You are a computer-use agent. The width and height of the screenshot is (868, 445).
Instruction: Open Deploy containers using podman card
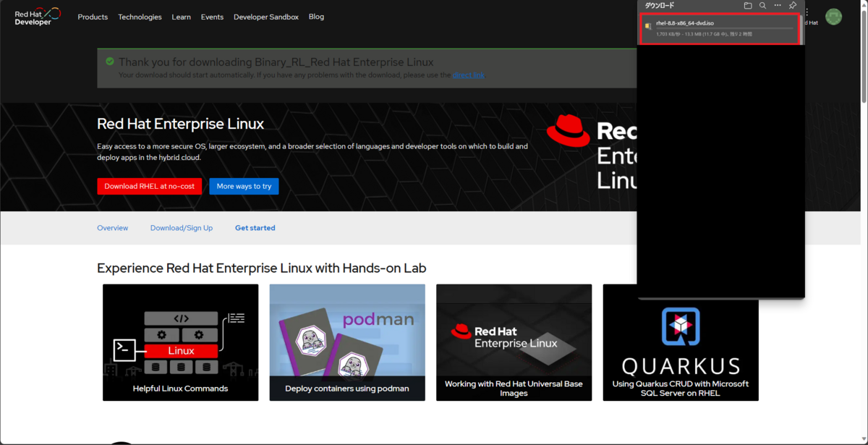(347, 342)
